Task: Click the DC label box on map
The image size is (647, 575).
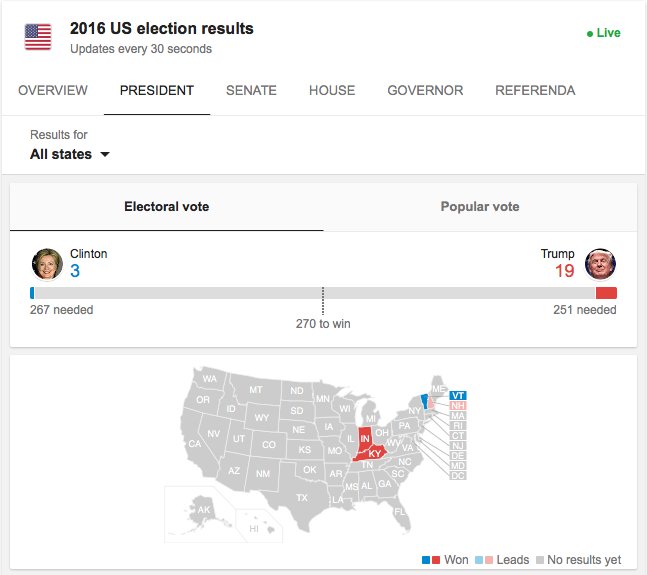Action: [x=458, y=476]
